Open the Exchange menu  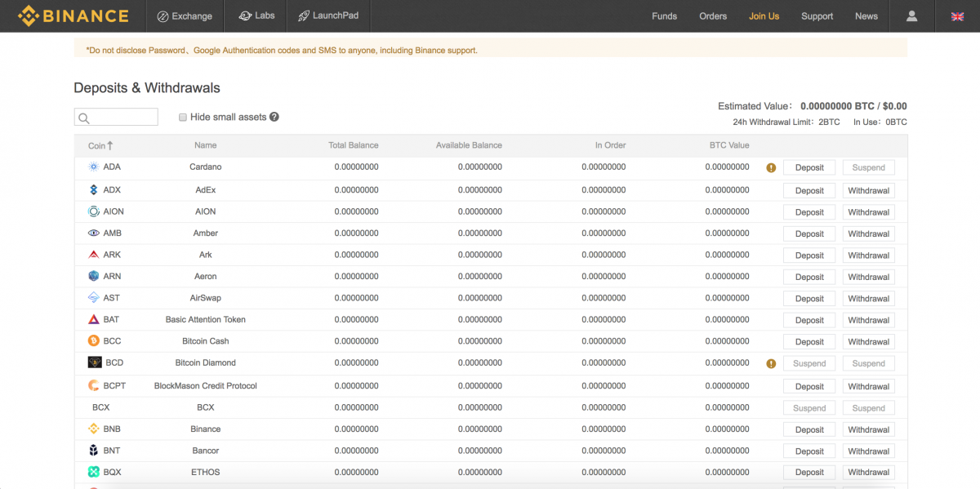pos(185,16)
